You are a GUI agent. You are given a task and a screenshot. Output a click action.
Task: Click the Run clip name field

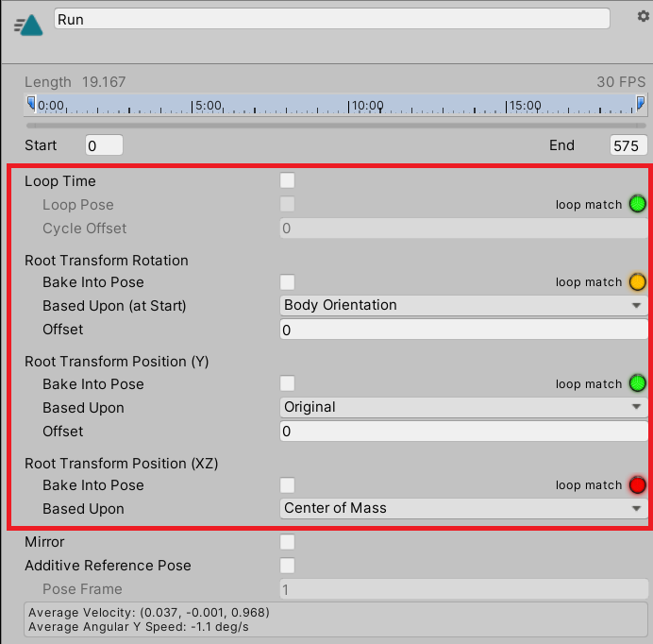(x=331, y=19)
